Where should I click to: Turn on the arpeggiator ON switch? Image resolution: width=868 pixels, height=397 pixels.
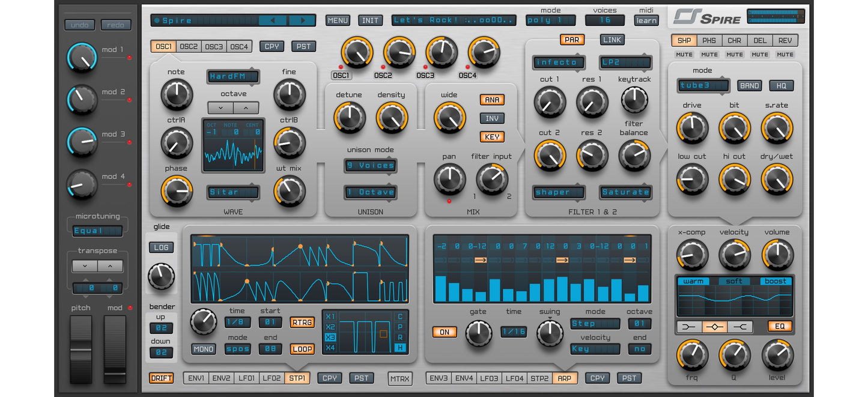(x=445, y=332)
